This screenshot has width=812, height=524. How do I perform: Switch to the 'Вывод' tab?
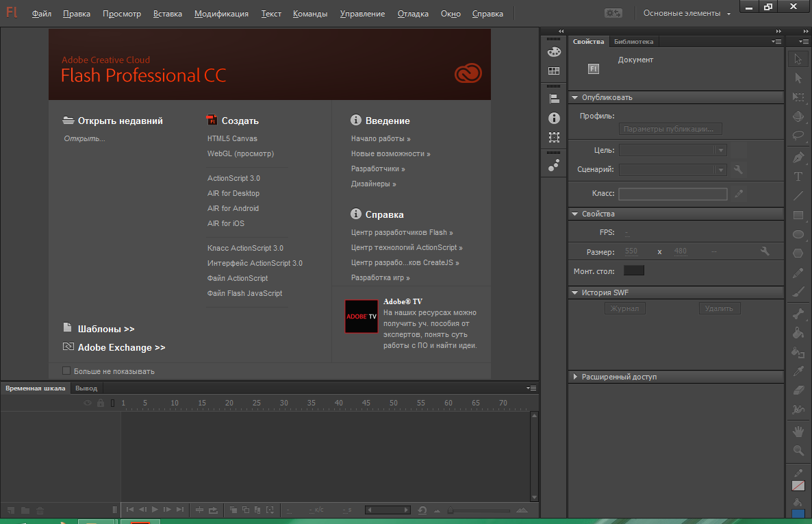86,388
